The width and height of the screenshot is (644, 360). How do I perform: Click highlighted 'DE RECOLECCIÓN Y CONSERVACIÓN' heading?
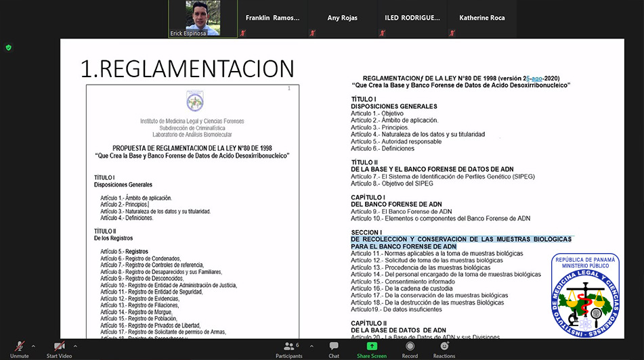pyautogui.click(x=461, y=243)
